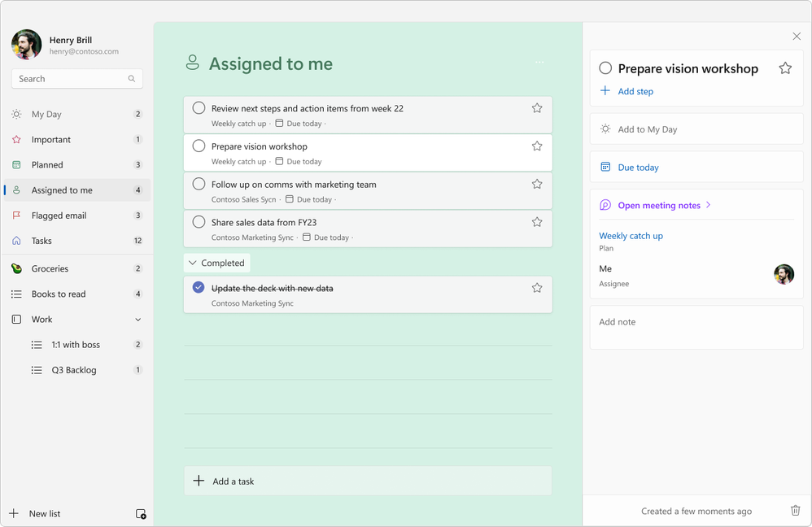
Task: Open the My Day list
Action: click(x=46, y=115)
